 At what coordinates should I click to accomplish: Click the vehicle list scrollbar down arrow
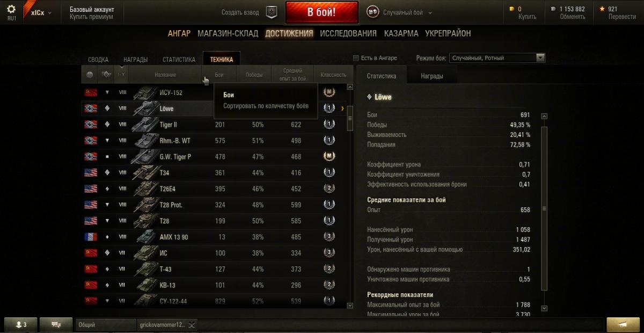(350, 305)
